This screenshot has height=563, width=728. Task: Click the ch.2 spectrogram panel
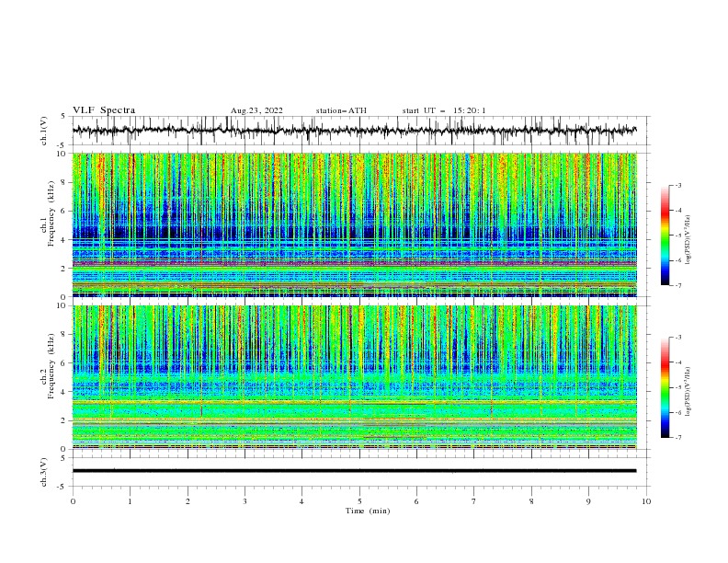pyautogui.click(x=355, y=377)
